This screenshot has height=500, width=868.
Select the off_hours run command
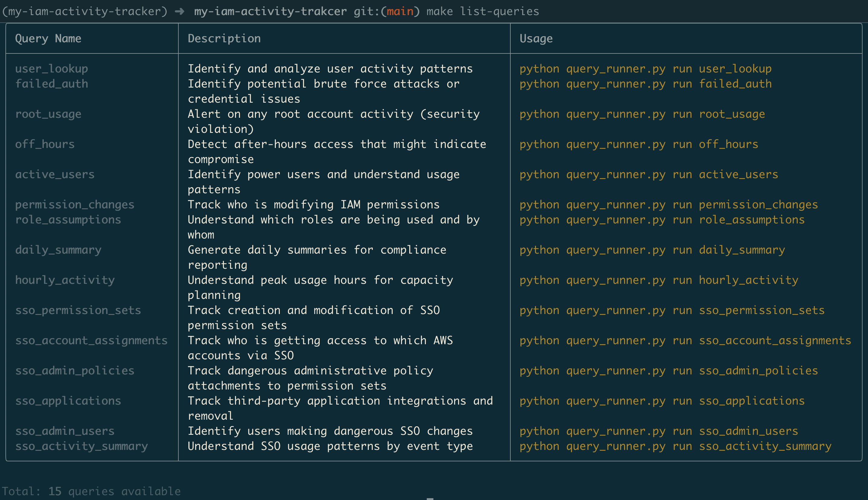click(639, 144)
